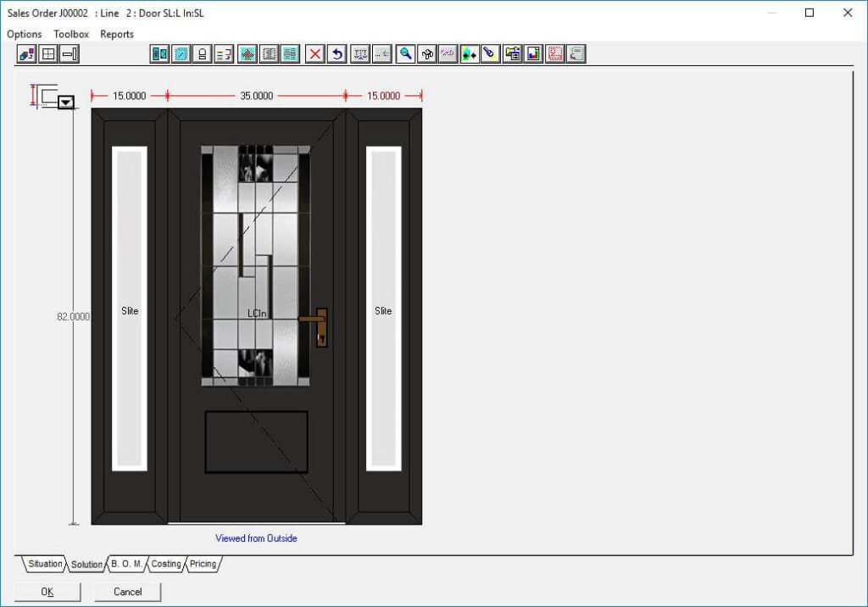Click the door handle icon in toolbar

(x=70, y=54)
